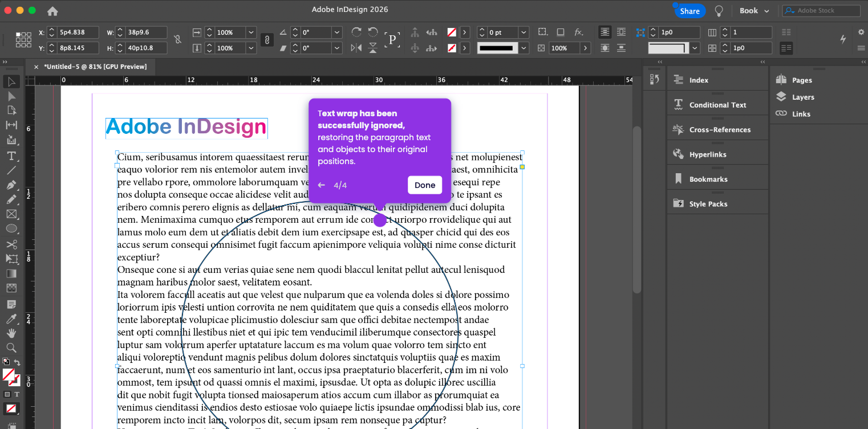Image resolution: width=868 pixels, height=429 pixels.
Task: Pick the Scissors tool
Action: (x=11, y=244)
